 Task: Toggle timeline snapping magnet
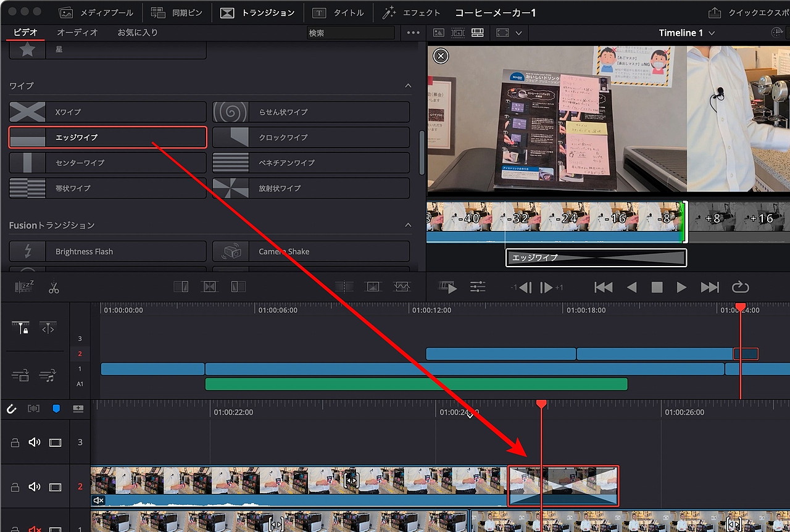click(11, 409)
